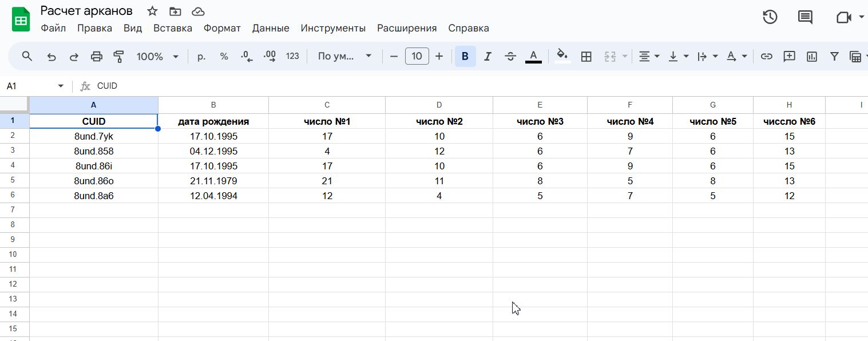This screenshot has width=868, height=341.
Task: Open the Данные menu
Action: pyautogui.click(x=271, y=28)
